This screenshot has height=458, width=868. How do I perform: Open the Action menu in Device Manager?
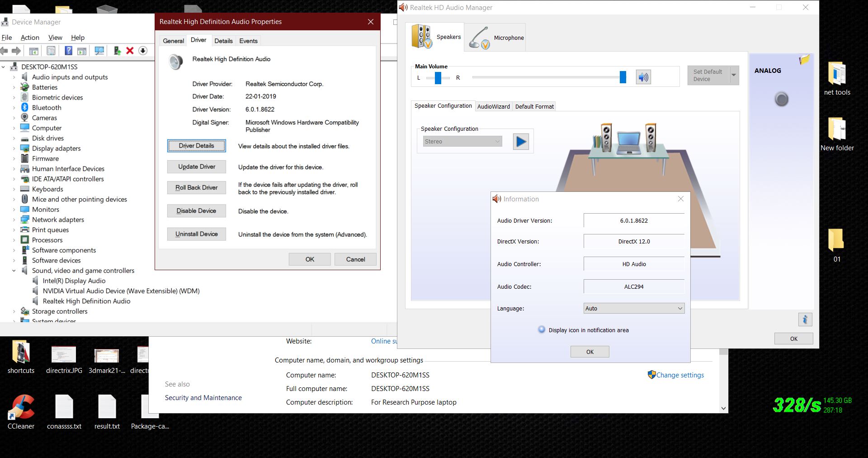click(30, 38)
